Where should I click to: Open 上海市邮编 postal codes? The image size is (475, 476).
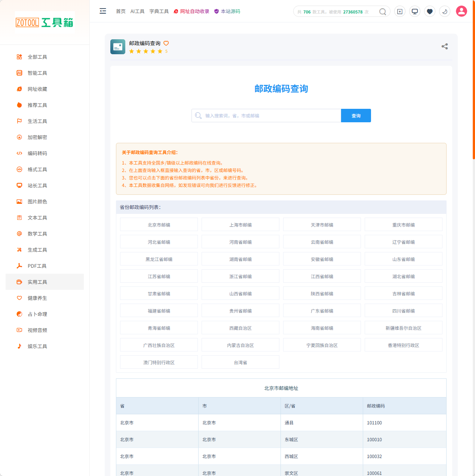(240, 224)
